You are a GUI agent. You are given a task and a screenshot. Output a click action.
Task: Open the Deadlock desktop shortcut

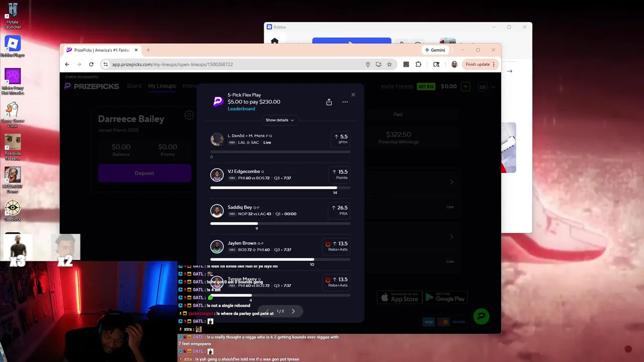(13, 211)
